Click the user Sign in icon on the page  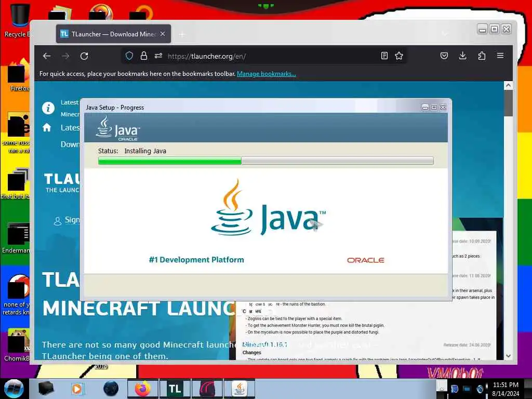(58, 221)
